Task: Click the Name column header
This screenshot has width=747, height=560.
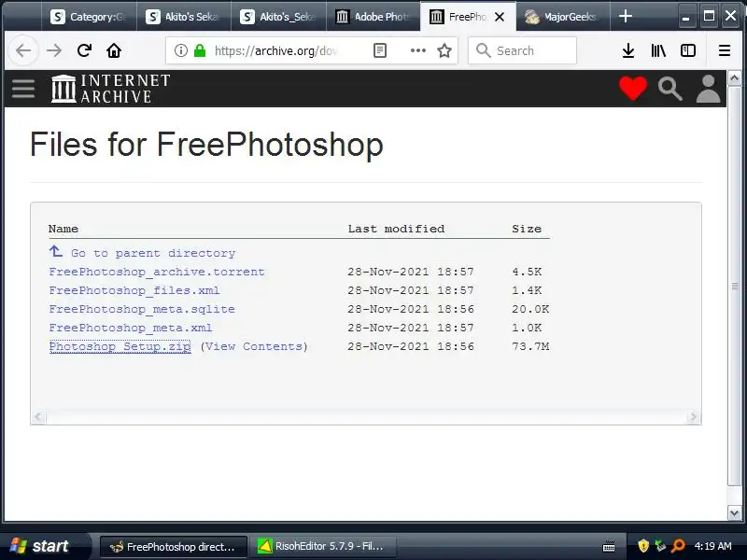Action: point(63,229)
